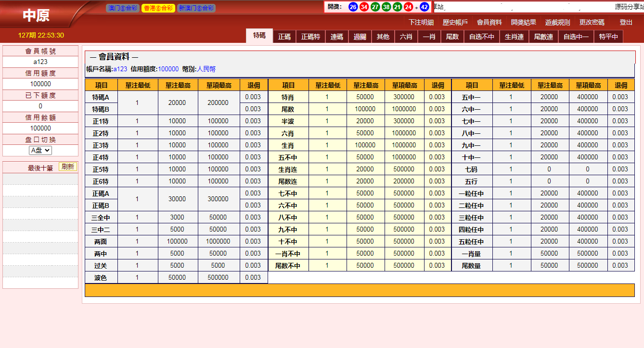
Task: Click the 刷新 refresh button
Action: tap(68, 167)
